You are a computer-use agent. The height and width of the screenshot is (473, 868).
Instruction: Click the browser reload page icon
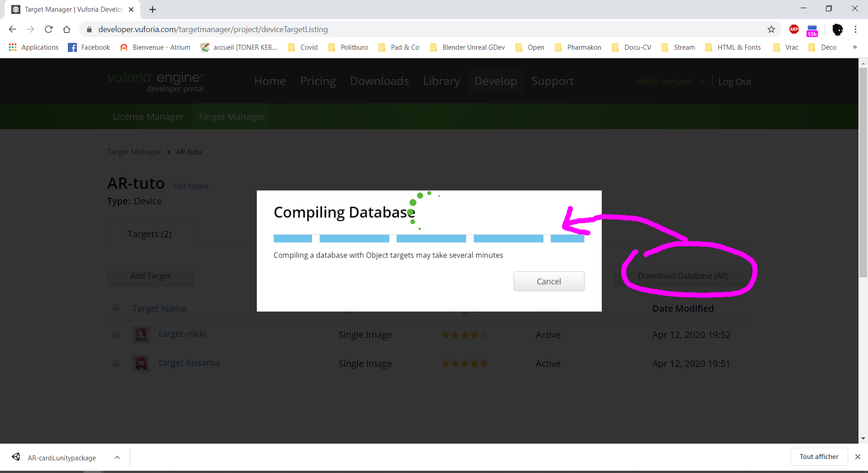(x=49, y=29)
